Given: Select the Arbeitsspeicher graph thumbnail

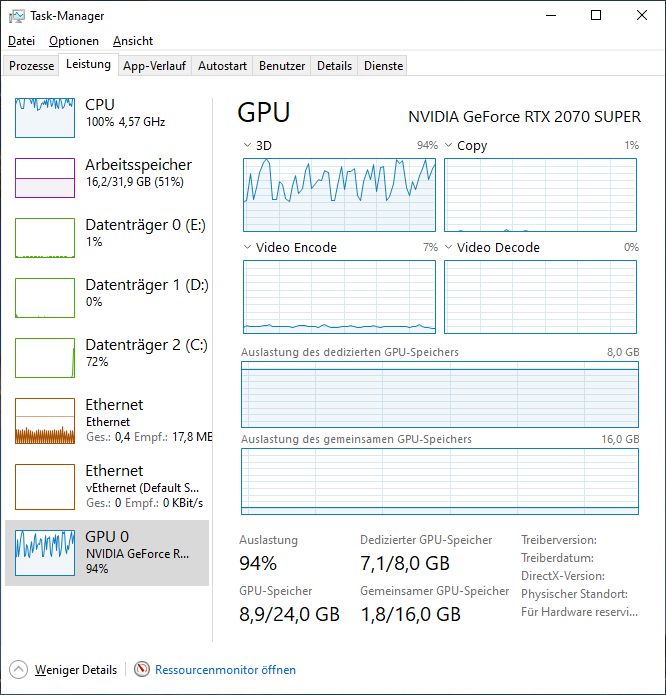Looking at the screenshot, I should pos(45,178).
